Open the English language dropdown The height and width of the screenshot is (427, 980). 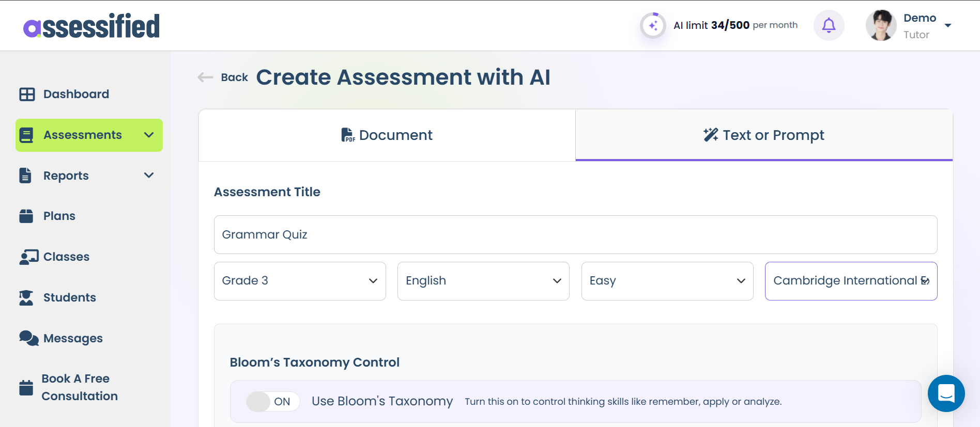pos(483,281)
